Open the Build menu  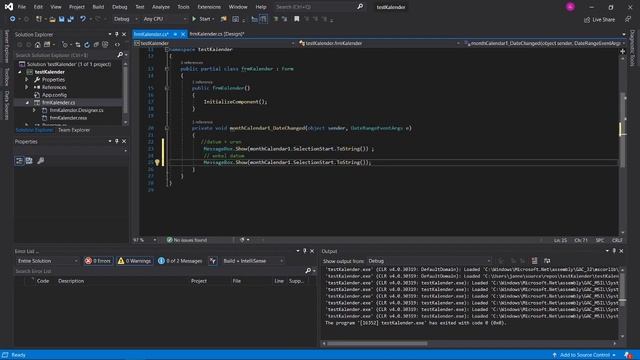pyautogui.click(x=98, y=7)
